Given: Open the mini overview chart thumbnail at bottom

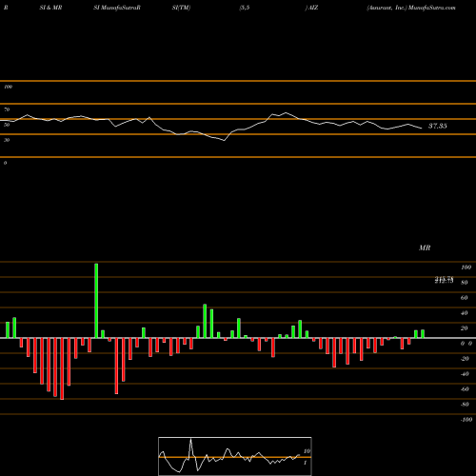Looking at the screenshot, I should pyautogui.click(x=235, y=456).
